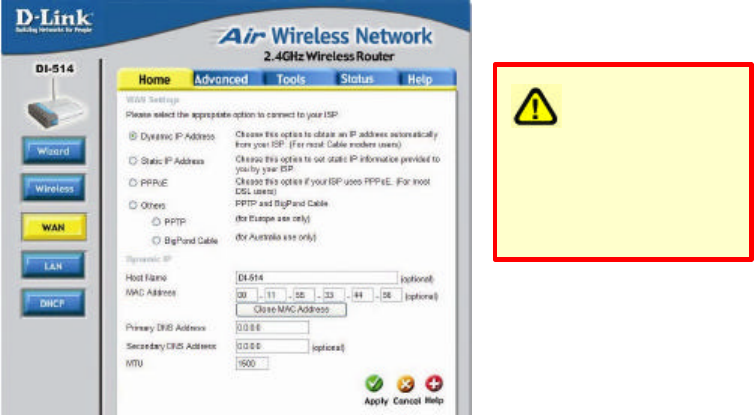The height and width of the screenshot is (415, 754).
Task: Click the Host Name input field
Action: [x=316, y=277]
